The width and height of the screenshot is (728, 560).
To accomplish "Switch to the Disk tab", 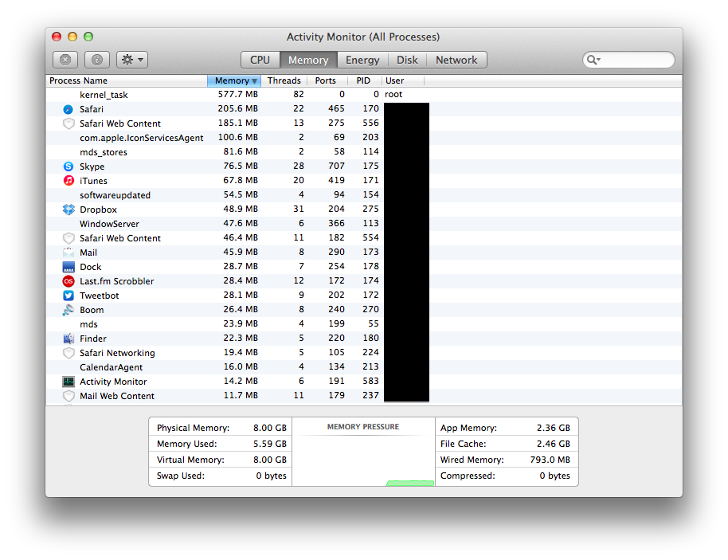I will pyautogui.click(x=407, y=60).
